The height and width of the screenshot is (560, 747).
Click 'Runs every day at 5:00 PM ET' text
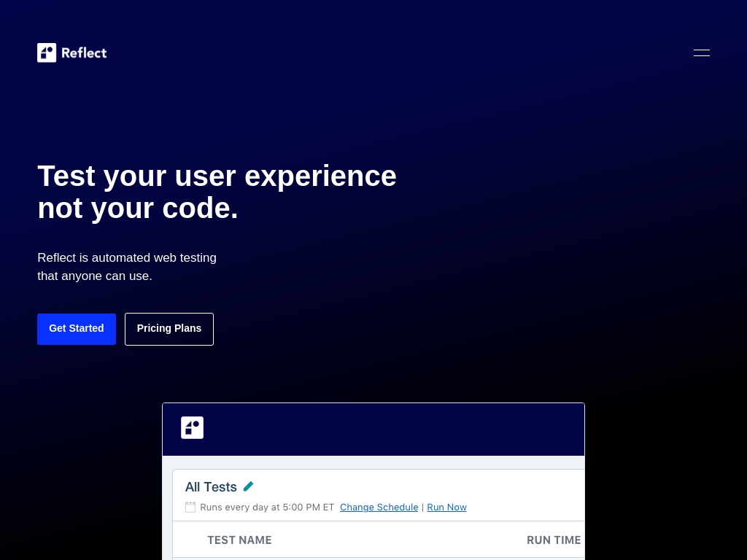point(267,507)
